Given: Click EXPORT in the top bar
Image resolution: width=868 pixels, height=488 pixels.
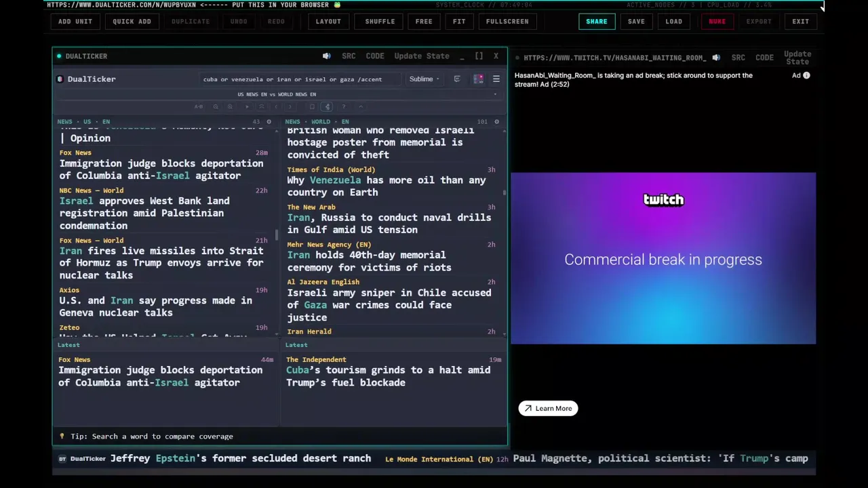Looking at the screenshot, I should tap(759, 21).
